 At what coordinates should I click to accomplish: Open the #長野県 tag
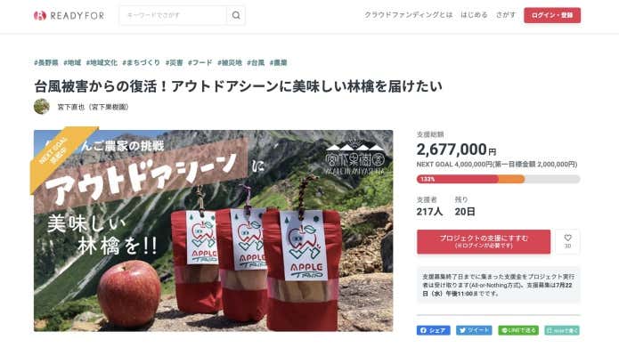coord(46,62)
